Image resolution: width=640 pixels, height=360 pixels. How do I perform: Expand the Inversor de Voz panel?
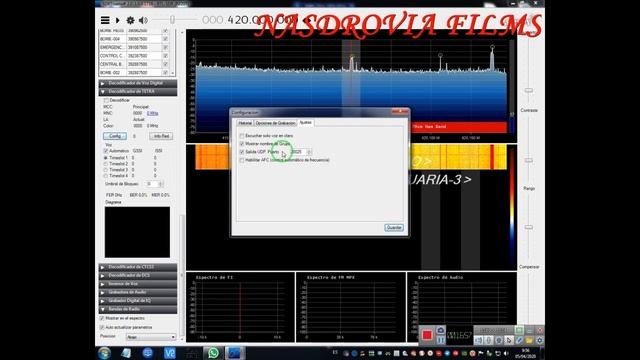tap(138, 284)
